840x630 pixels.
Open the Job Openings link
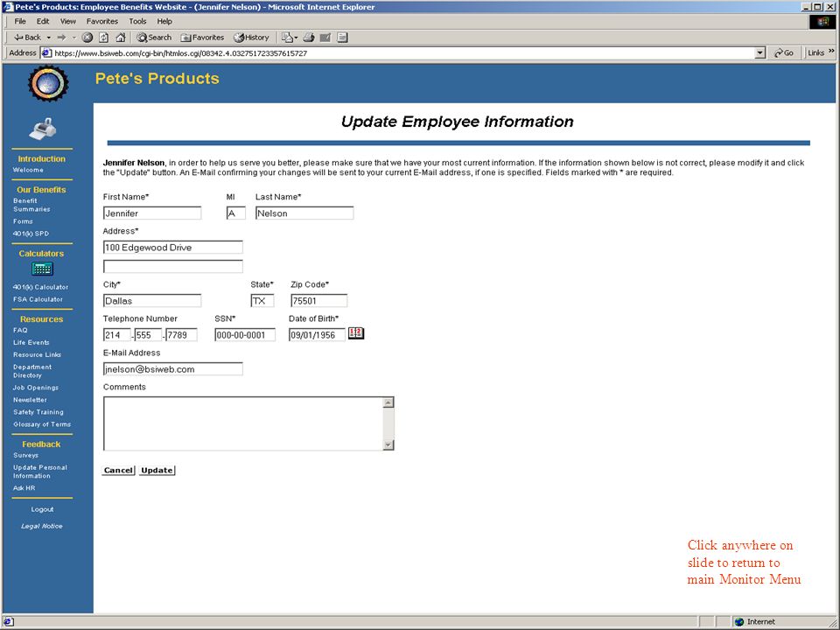pos(36,388)
